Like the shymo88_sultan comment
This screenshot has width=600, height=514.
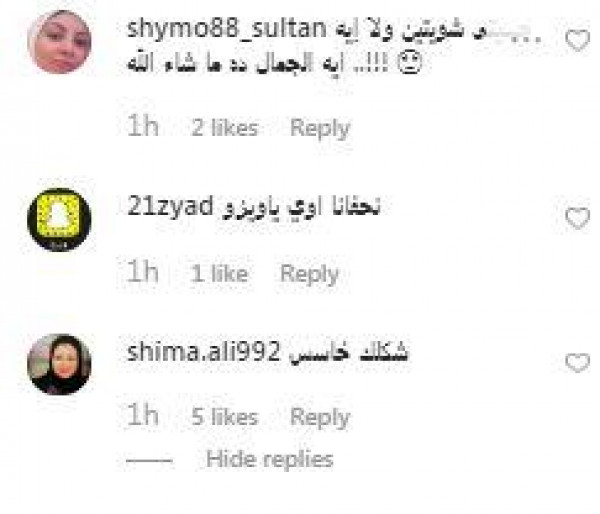click(577, 40)
